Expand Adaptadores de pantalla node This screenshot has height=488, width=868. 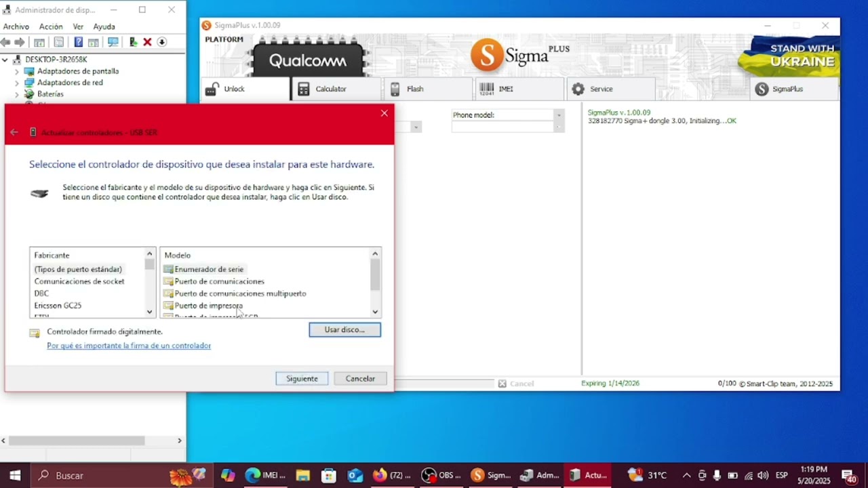click(x=17, y=71)
